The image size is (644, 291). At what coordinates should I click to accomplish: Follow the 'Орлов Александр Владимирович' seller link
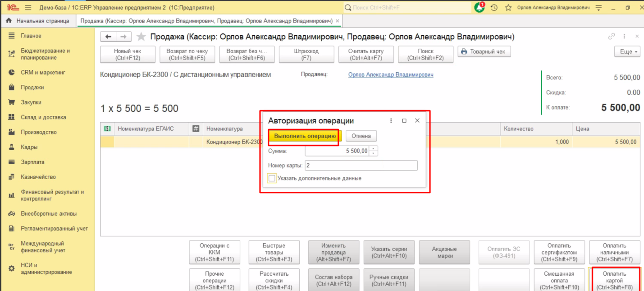point(391,75)
